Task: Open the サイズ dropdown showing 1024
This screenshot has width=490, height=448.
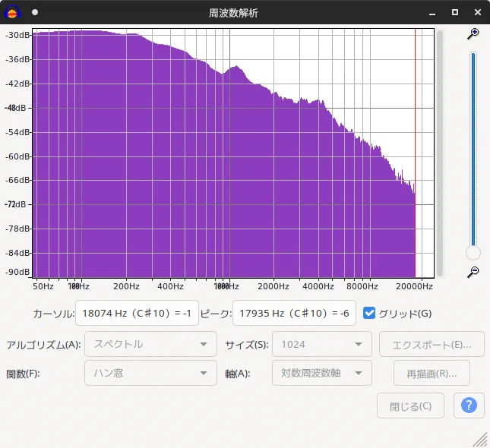Action: coord(322,344)
